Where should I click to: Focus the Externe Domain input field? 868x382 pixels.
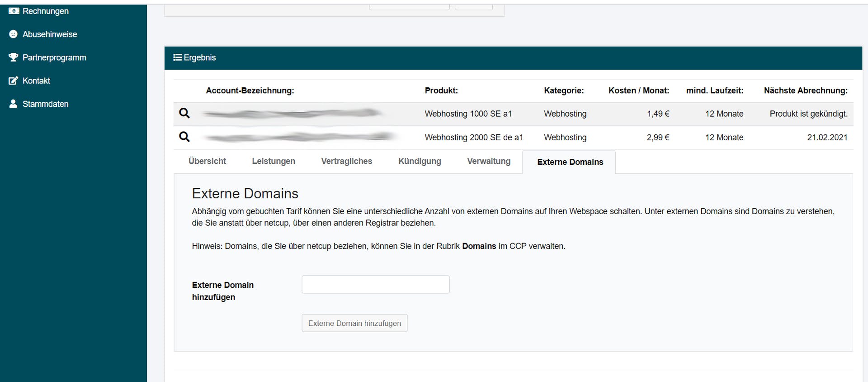click(376, 284)
